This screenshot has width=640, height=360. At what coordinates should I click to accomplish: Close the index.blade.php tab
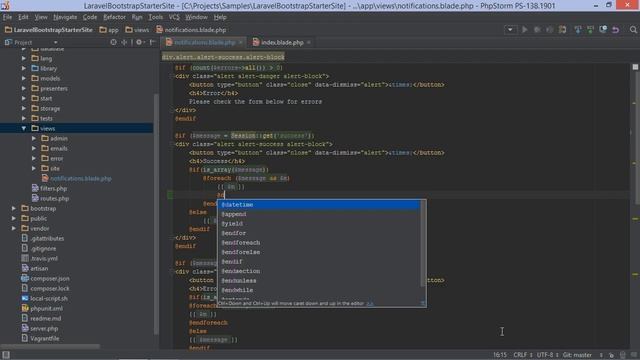click(309, 42)
